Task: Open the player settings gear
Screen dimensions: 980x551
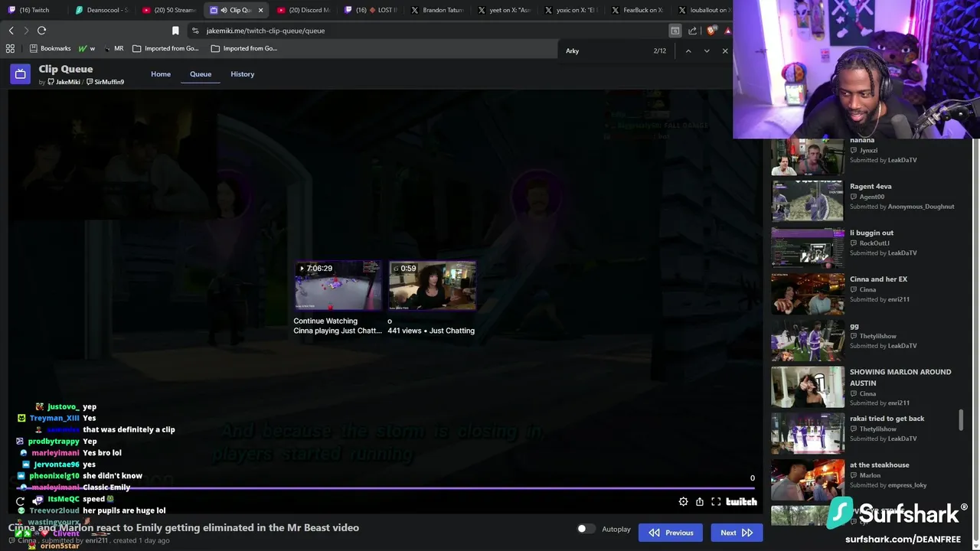Action: (x=683, y=502)
